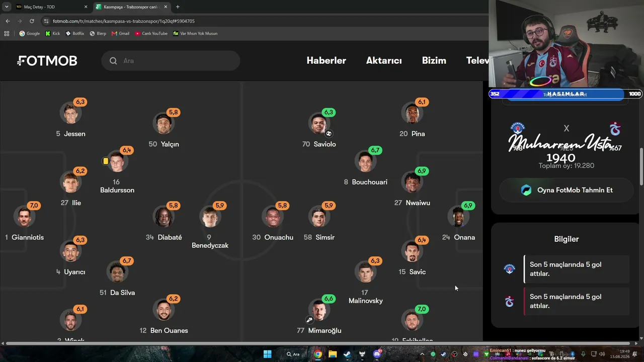Click the FotMob logo

click(47, 61)
